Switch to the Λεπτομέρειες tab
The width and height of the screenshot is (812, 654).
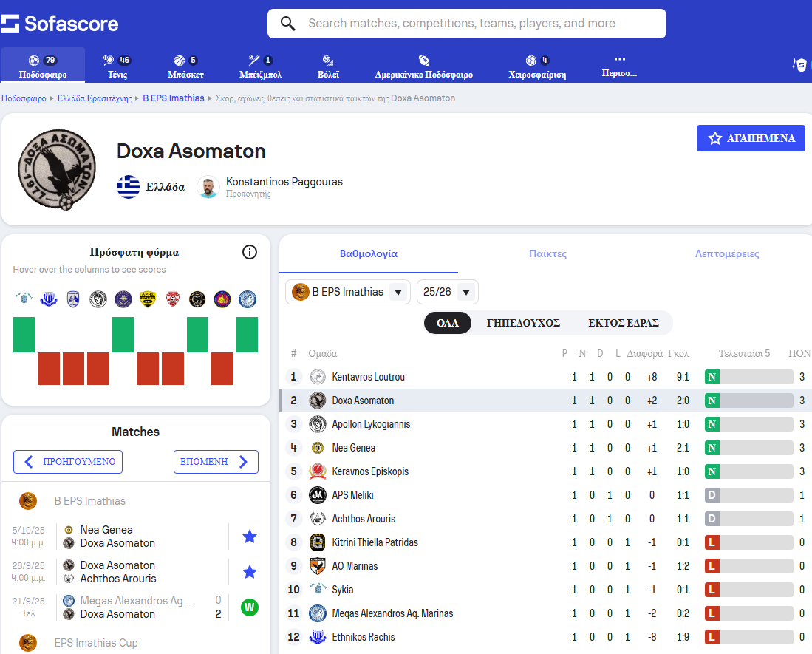[x=727, y=253]
